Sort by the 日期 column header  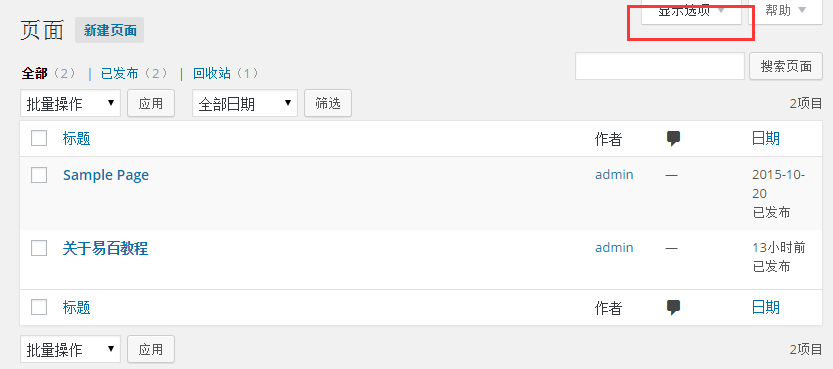(x=766, y=139)
